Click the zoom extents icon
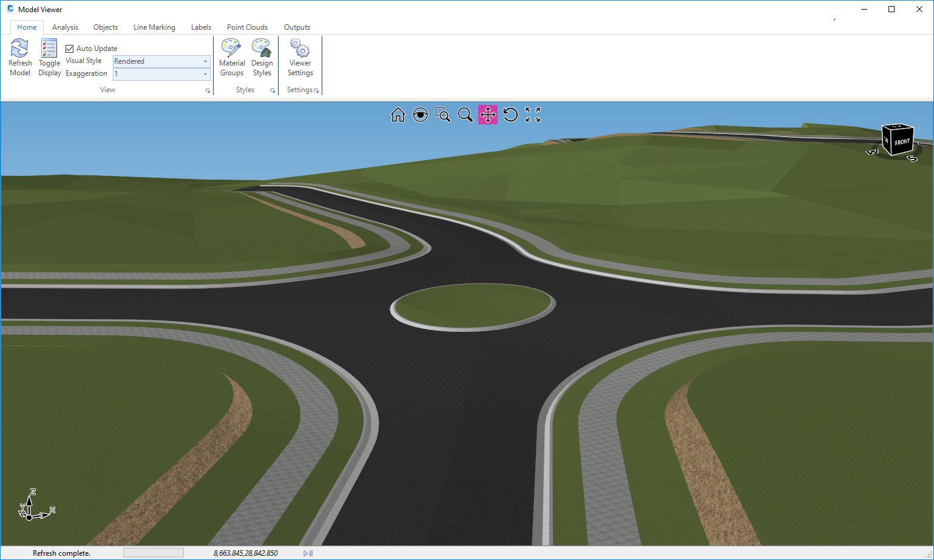 (533, 115)
